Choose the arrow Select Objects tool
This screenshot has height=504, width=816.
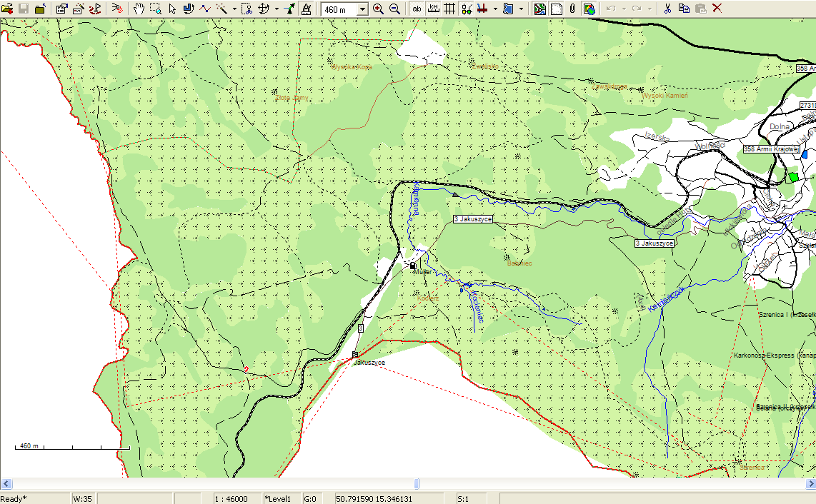(x=171, y=9)
